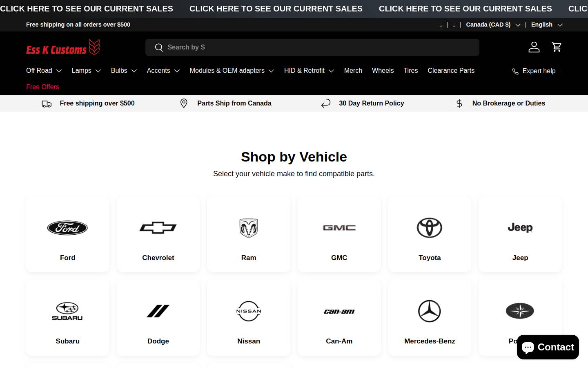Select the Mercedes-Benz star logo
Viewport: 588px width, 368px height.
pos(430,311)
